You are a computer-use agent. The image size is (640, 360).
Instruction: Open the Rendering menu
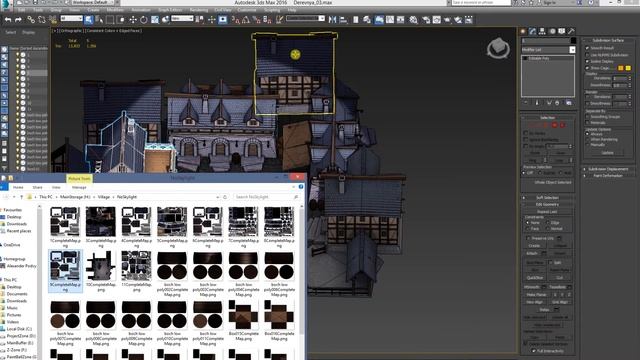(199, 10)
